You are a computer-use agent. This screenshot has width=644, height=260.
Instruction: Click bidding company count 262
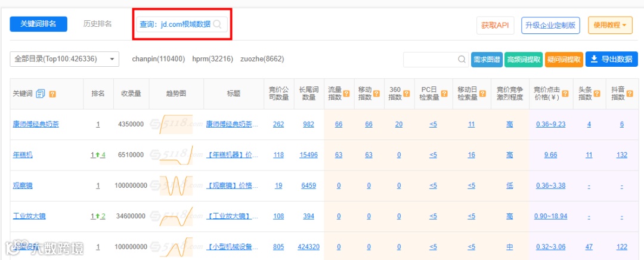pos(278,124)
